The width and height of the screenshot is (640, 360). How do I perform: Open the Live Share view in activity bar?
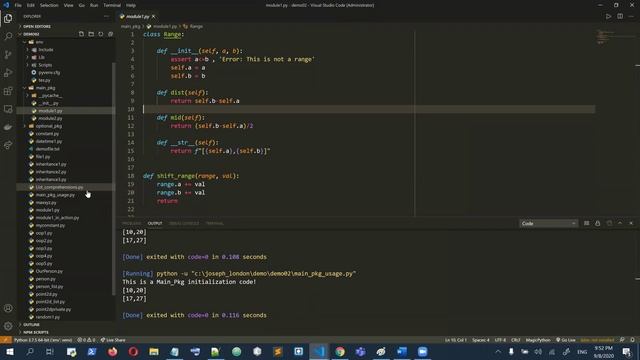(8, 145)
